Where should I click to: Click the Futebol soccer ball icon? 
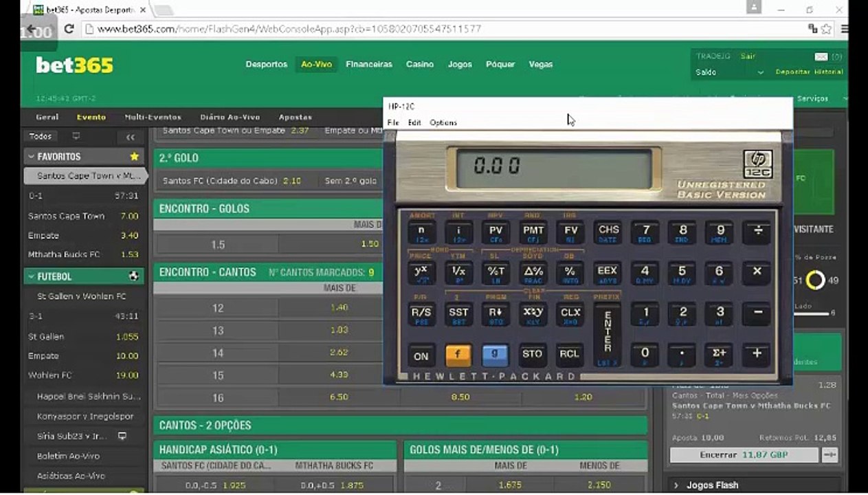[x=133, y=276]
